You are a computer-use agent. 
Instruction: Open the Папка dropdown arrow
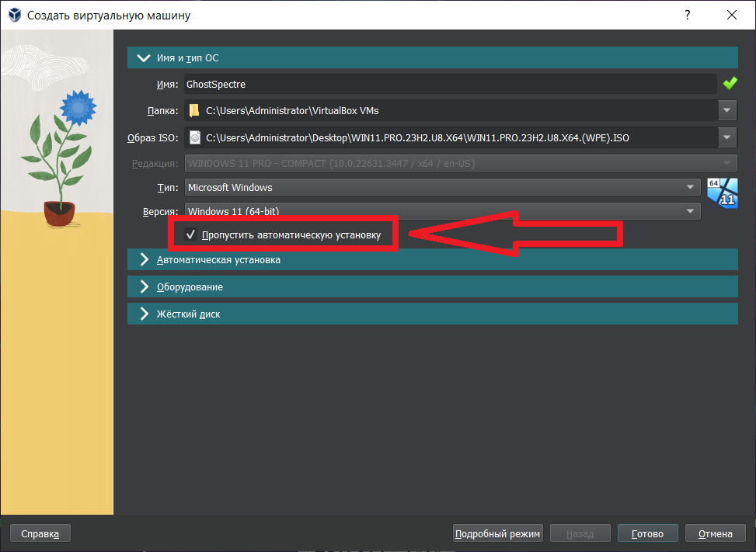[727, 111]
